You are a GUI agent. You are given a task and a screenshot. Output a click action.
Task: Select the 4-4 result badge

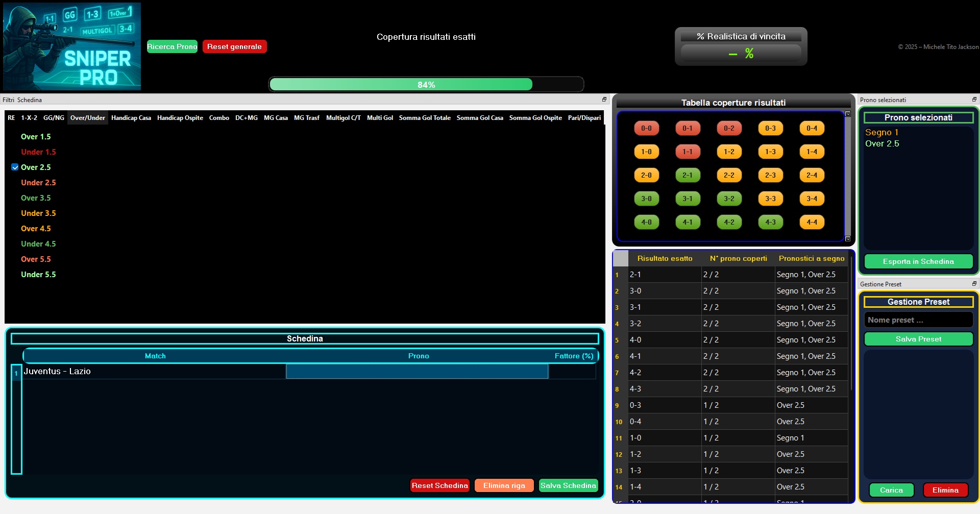coord(812,222)
